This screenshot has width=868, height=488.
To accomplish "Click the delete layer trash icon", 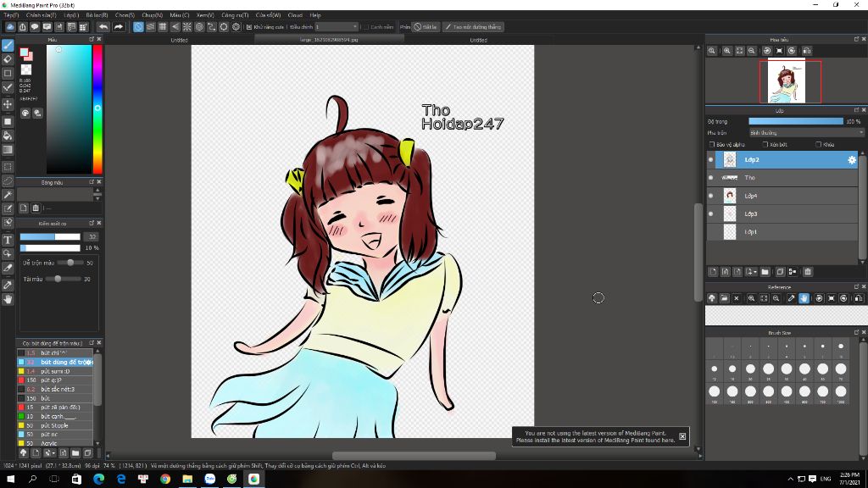I will point(808,272).
